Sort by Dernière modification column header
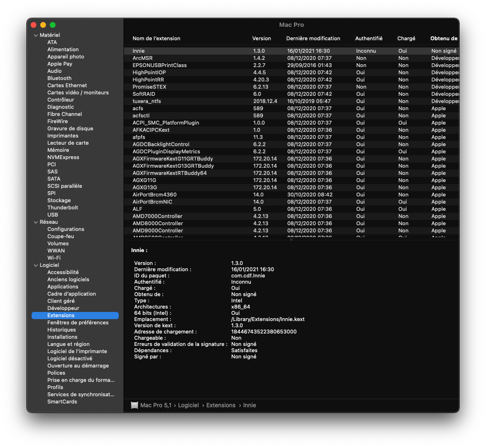 pyautogui.click(x=313, y=38)
